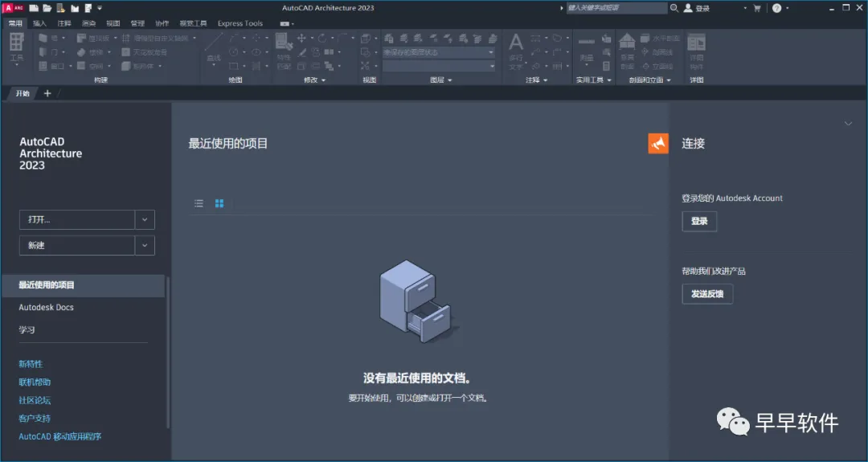Click the 新建 button
The height and width of the screenshot is (462, 868).
[x=77, y=246]
